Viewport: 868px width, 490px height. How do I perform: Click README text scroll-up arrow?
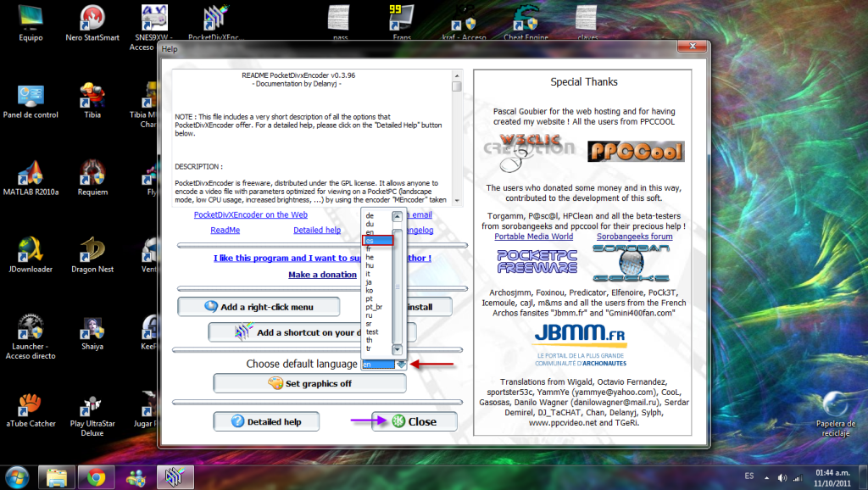(457, 75)
